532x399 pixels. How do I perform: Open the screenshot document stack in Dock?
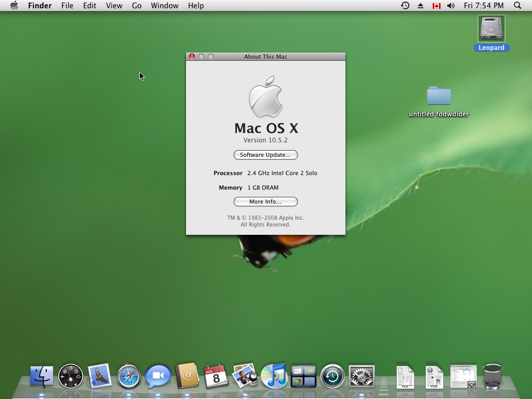coord(463,376)
